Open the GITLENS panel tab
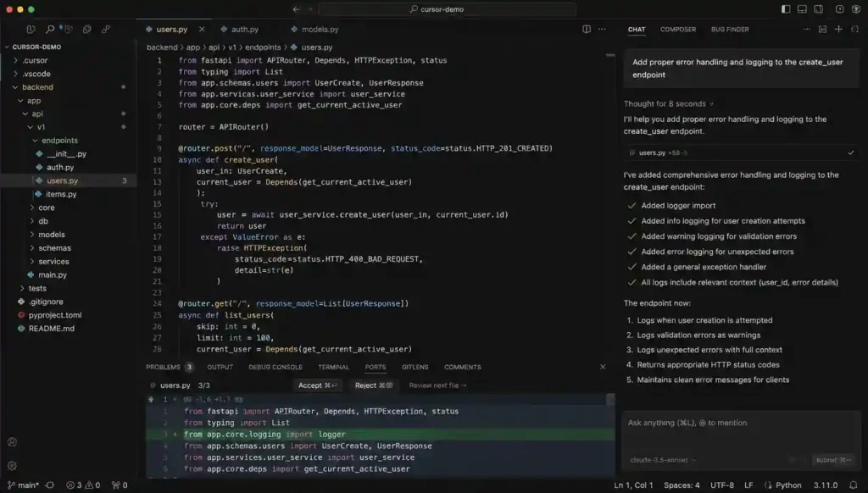The height and width of the screenshot is (493, 868). tap(415, 367)
